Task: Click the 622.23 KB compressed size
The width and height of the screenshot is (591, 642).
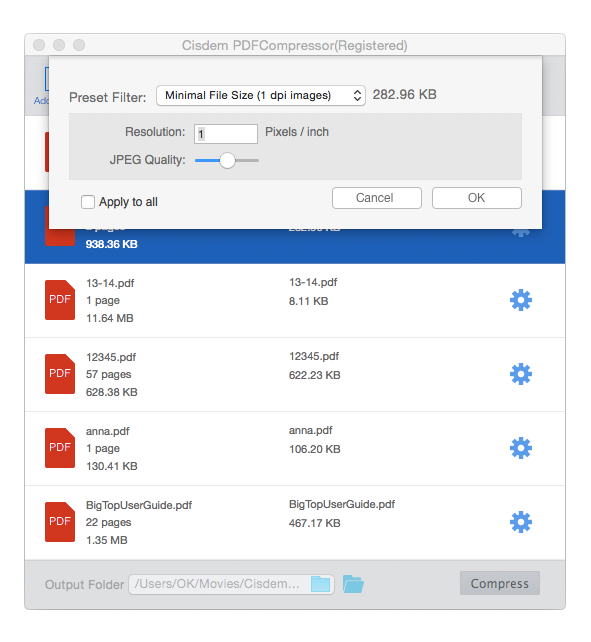Action: [x=315, y=375]
